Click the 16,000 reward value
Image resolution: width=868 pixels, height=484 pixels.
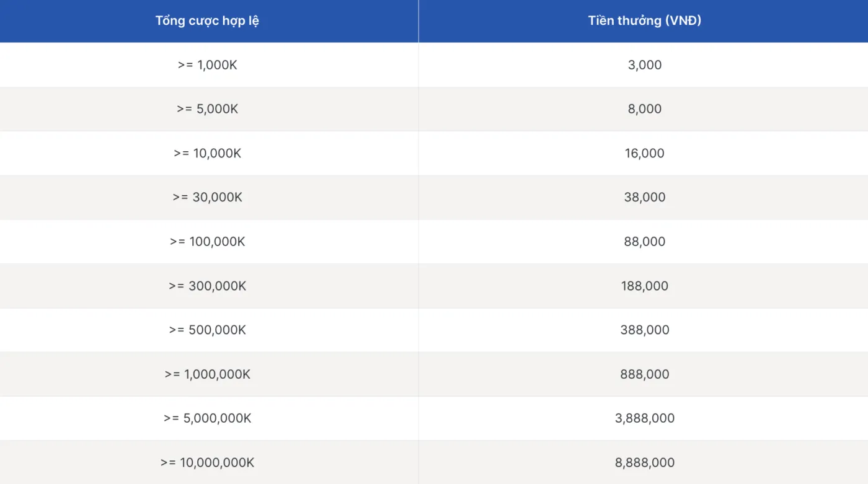644,153
